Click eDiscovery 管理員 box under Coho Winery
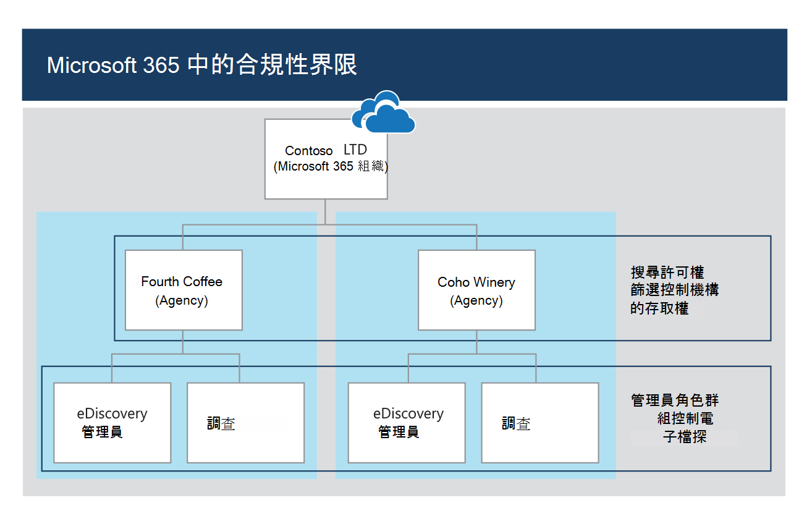 [x=407, y=423]
